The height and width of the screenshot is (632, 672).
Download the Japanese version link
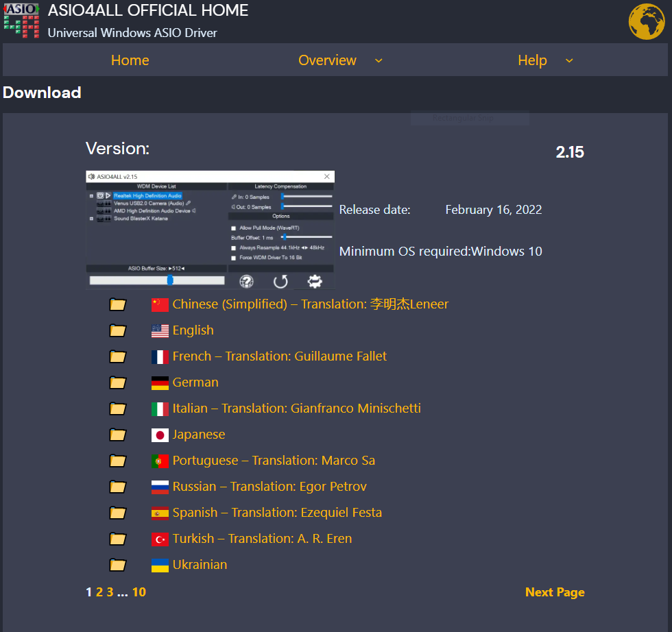199,435
